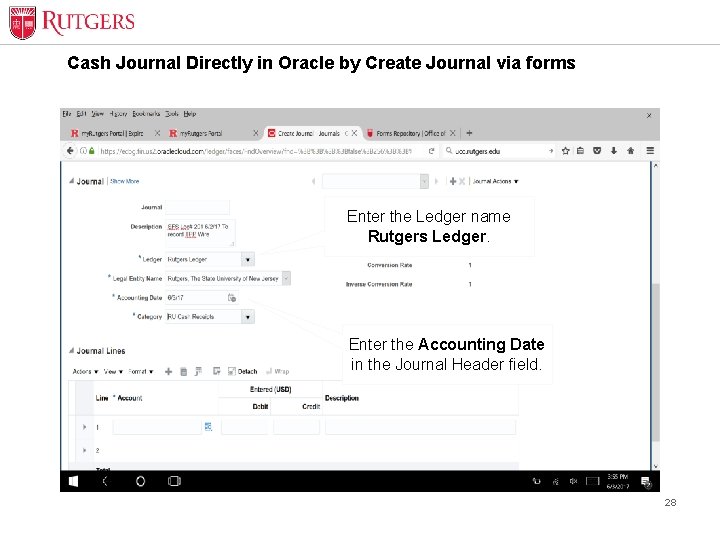The height and width of the screenshot is (540, 720).
Task: Click the taskbar clock showing time
Action: coord(618,481)
